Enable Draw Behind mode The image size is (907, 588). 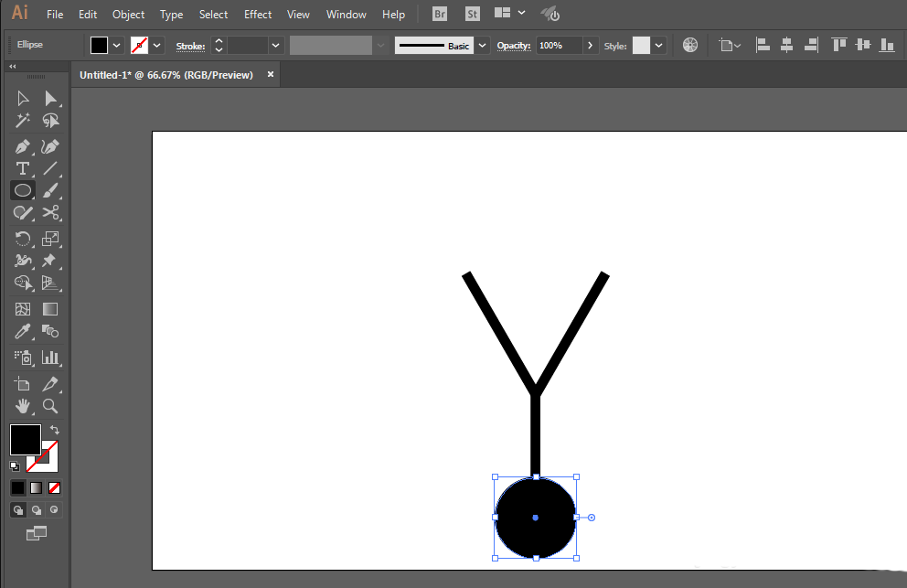(37, 510)
